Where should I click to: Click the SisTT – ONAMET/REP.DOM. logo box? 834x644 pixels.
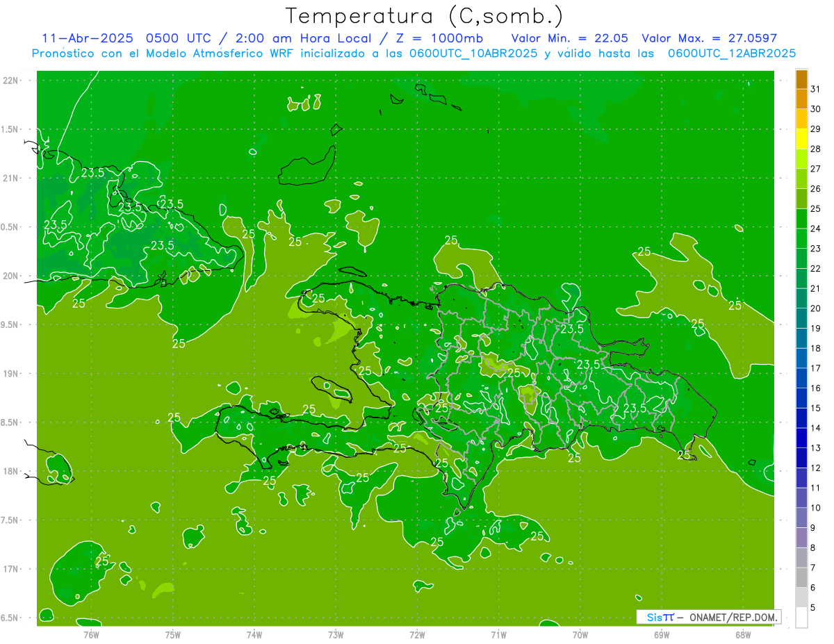708,617
